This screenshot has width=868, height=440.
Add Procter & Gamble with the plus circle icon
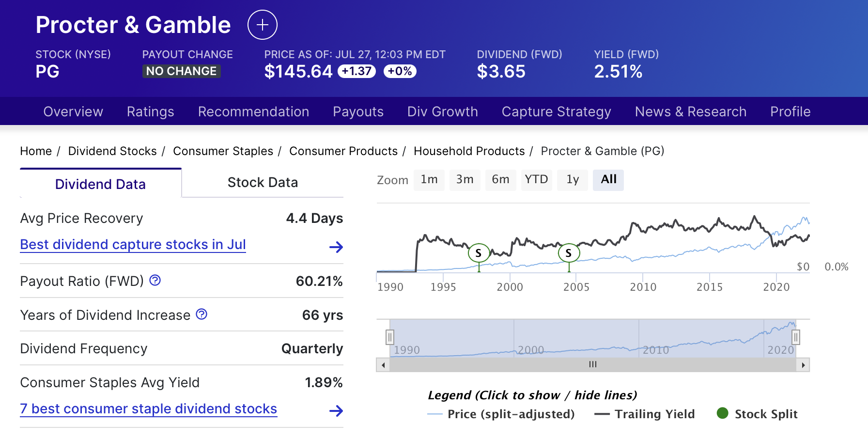coord(263,25)
